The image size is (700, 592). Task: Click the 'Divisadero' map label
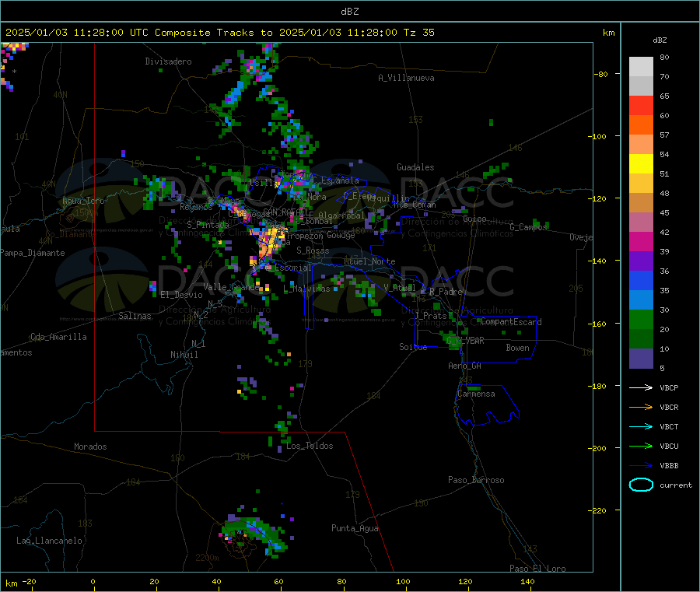(168, 61)
